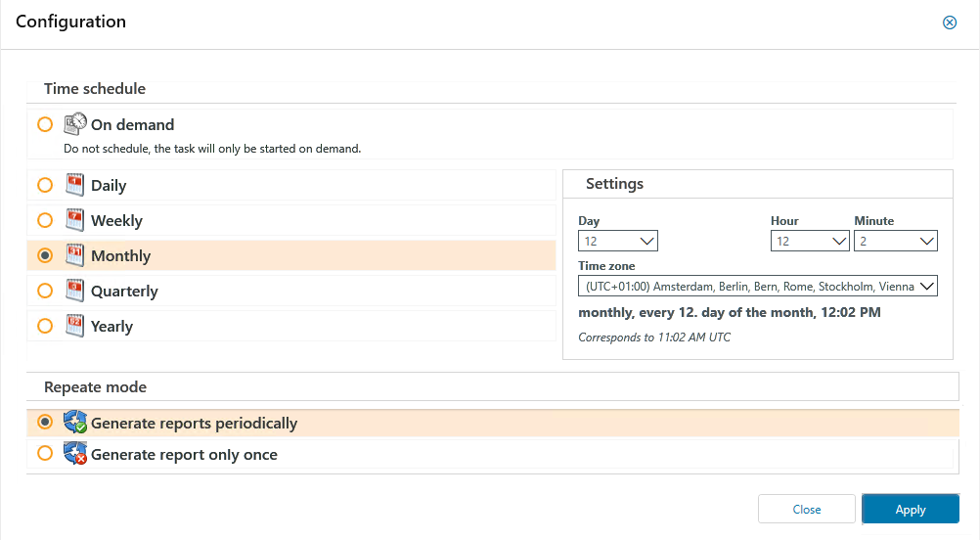Select the Weekly schedule label
This screenshot has height=540, width=980.
tap(116, 221)
